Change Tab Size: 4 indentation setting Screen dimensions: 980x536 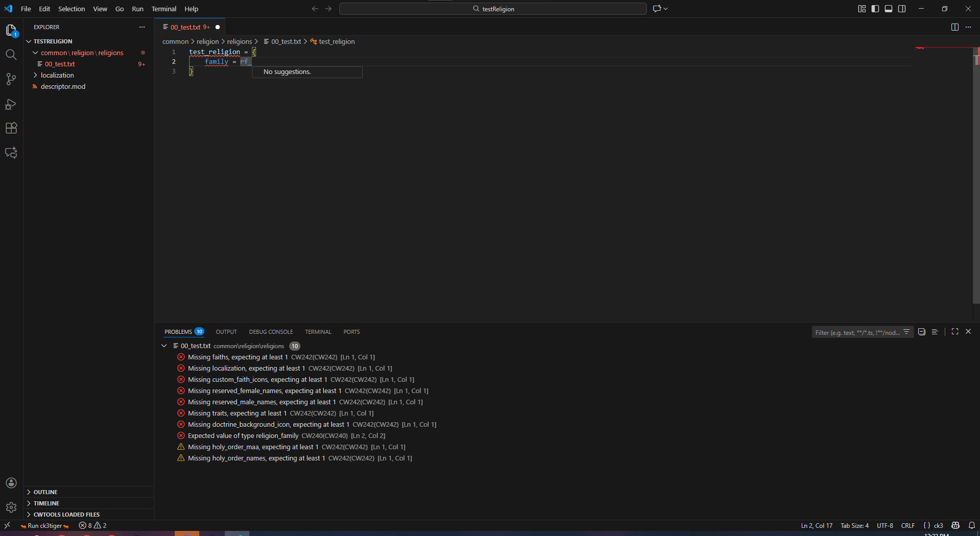click(x=854, y=526)
